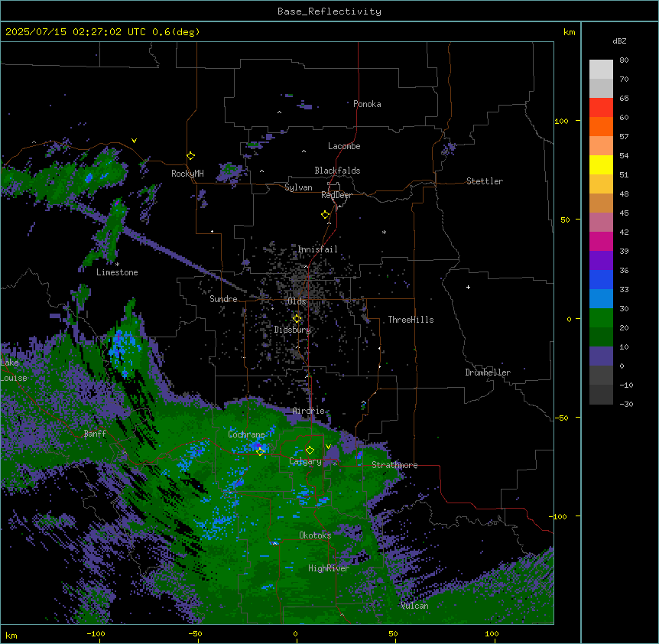659x644 pixels.
Task: Click the Calgary city label
Action: (x=305, y=461)
